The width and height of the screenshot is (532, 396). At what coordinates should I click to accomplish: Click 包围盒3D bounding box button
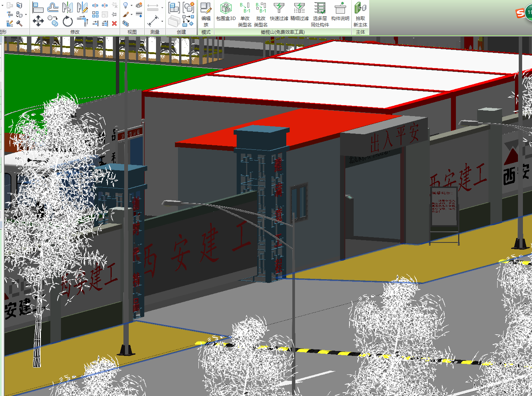(226, 11)
